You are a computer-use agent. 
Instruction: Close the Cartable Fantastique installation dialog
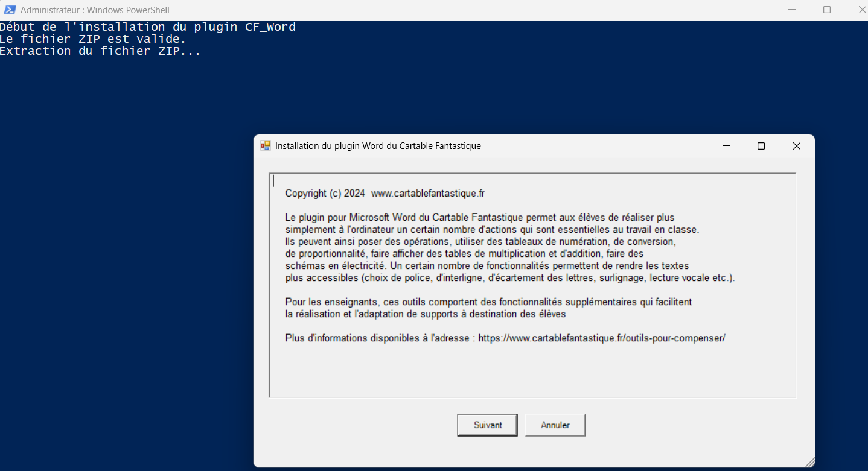click(797, 146)
